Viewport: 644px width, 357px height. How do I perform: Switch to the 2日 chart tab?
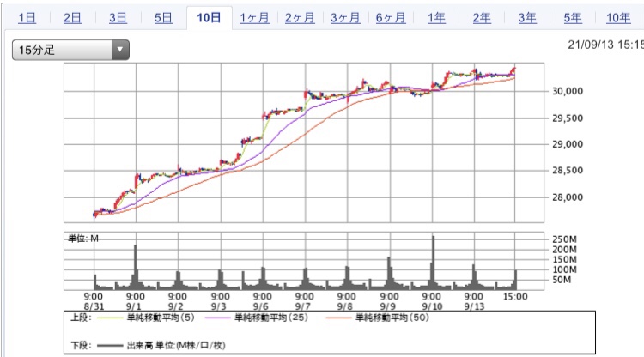click(x=72, y=18)
